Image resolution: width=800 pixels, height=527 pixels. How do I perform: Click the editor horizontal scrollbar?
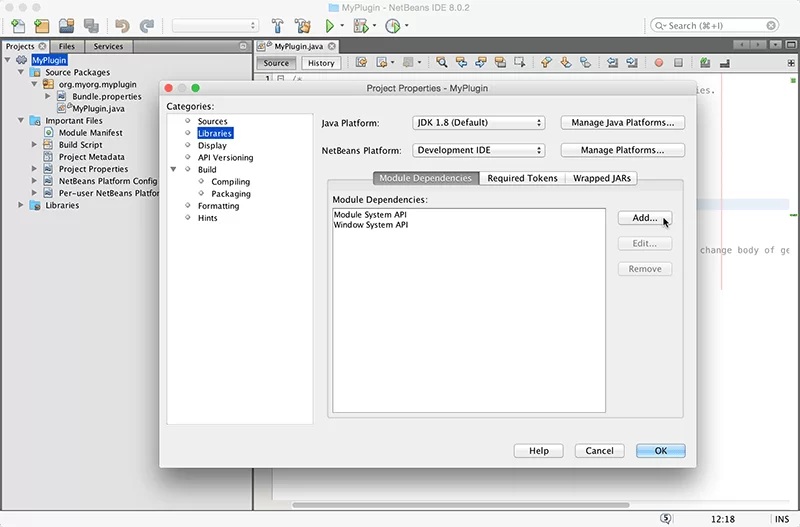pyautogui.click(x=461, y=505)
